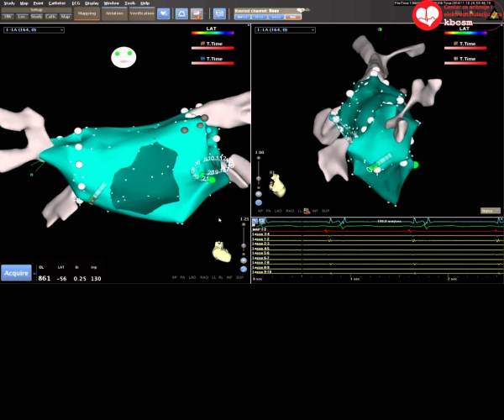Click the screen layout toolbar icon

[219, 13]
